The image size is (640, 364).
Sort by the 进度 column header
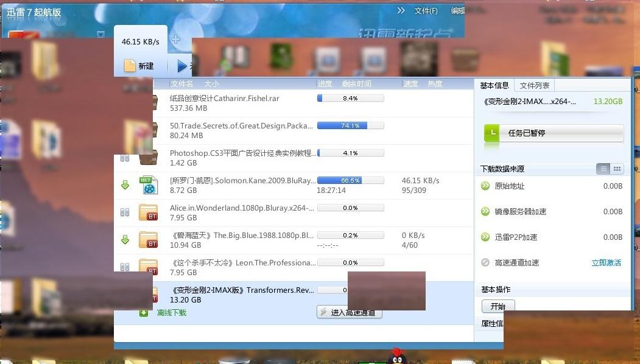tap(325, 83)
